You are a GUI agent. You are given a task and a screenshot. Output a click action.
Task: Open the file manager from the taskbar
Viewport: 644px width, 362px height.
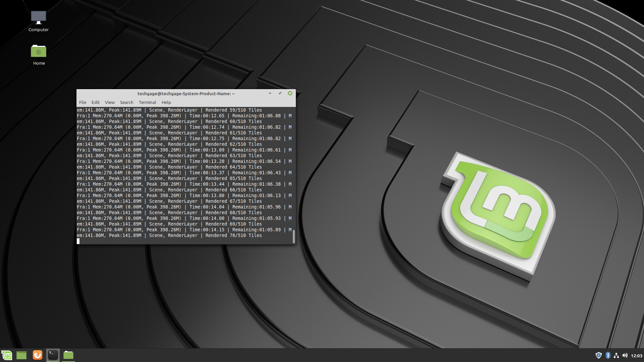(68, 355)
